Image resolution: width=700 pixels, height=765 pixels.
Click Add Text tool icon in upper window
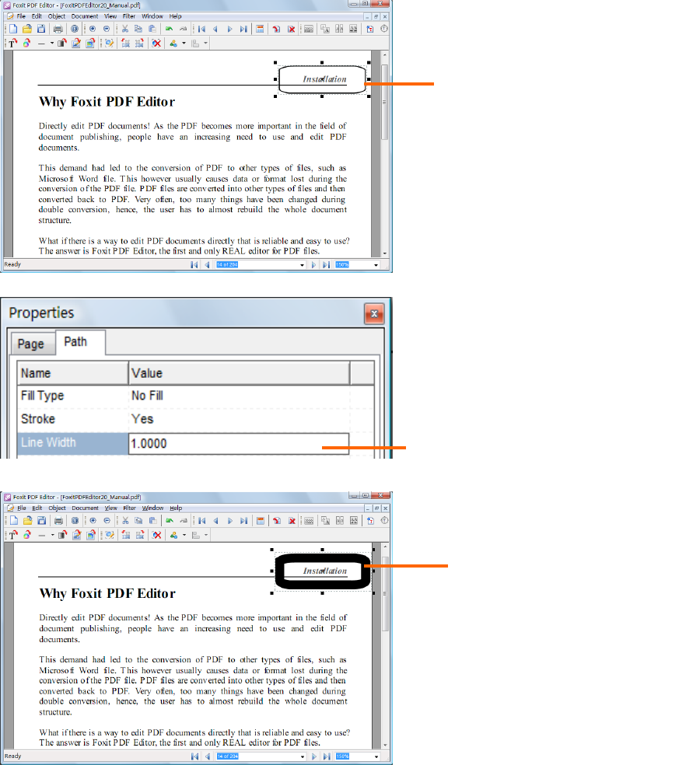[12, 44]
